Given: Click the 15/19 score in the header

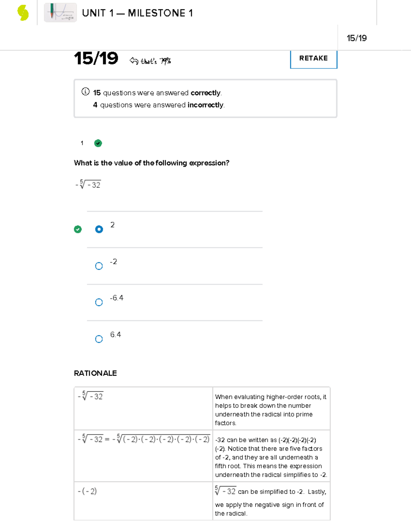Looking at the screenshot, I should (x=357, y=38).
